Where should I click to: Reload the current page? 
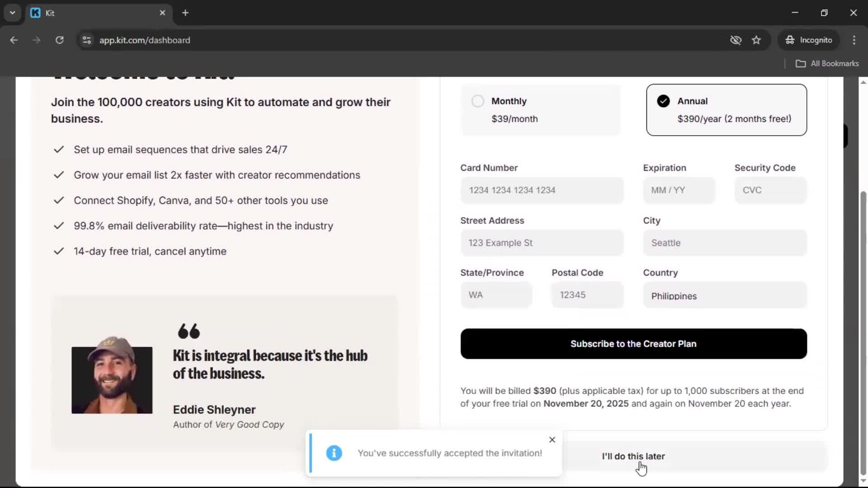(59, 40)
